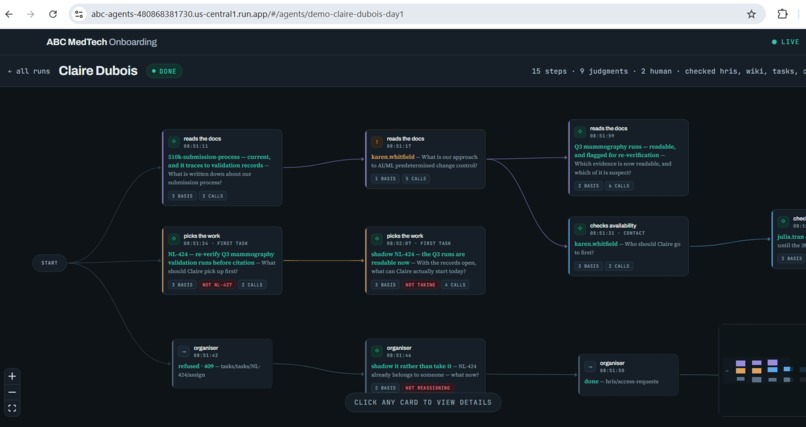
Task: Click the browser back arrow
Action: [9, 14]
